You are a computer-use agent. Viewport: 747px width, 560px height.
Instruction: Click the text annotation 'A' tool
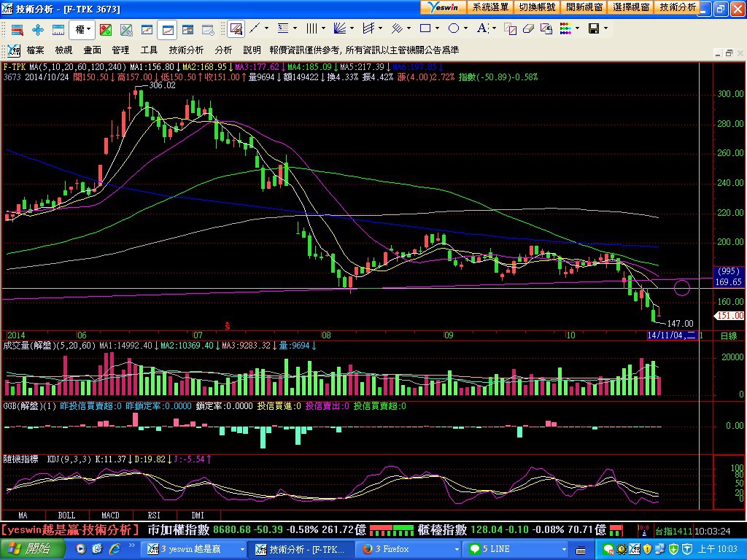(481, 29)
